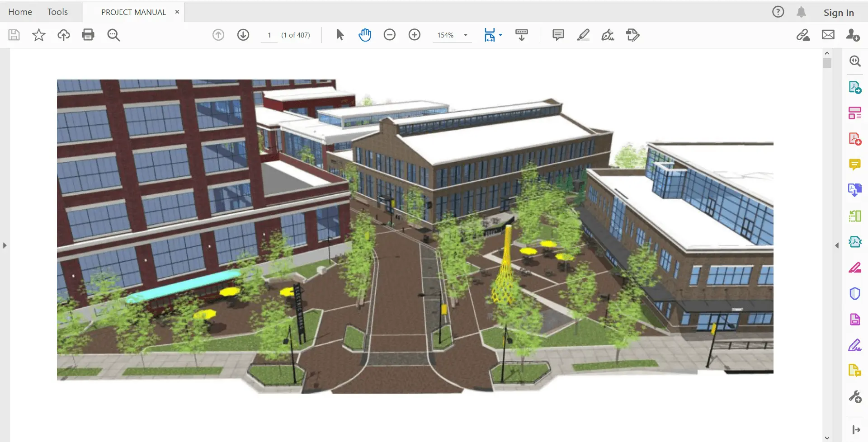The width and height of the screenshot is (868, 442).
Task: Click the page number input field
Action: click(269, 35)
